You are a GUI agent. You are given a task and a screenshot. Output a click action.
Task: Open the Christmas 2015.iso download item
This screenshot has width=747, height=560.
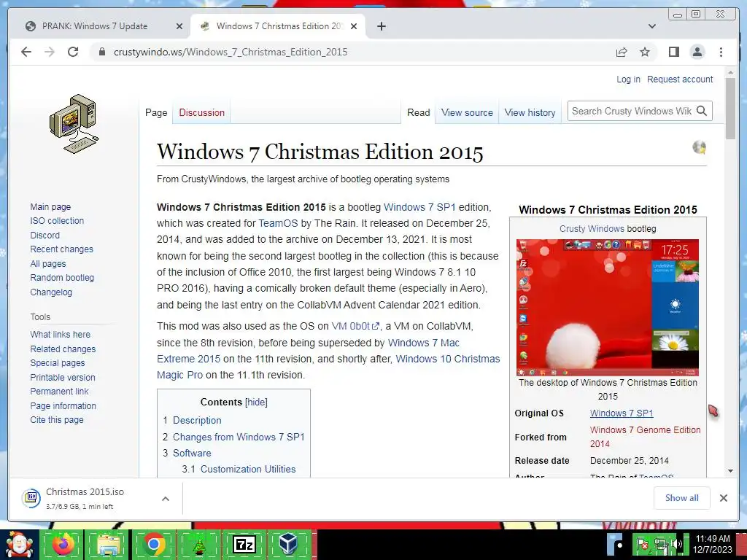pos(86,499)
